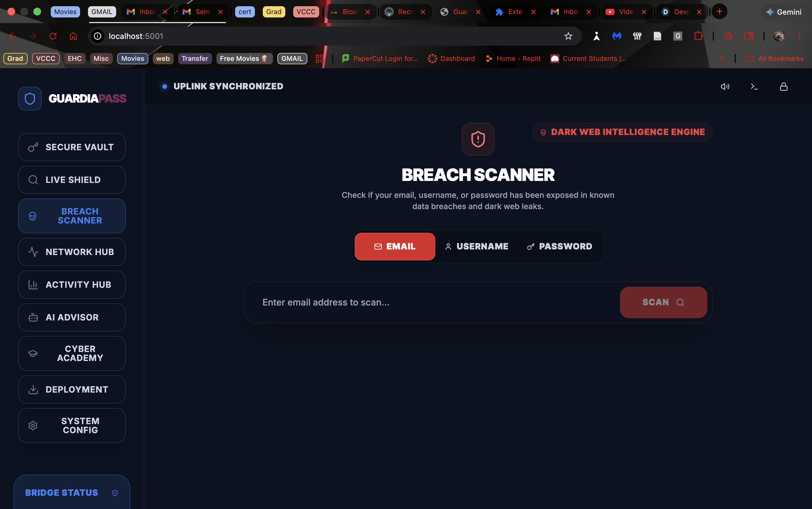Select the Email scan type
This screenshot has height=509, width=812.
[395, 246]
